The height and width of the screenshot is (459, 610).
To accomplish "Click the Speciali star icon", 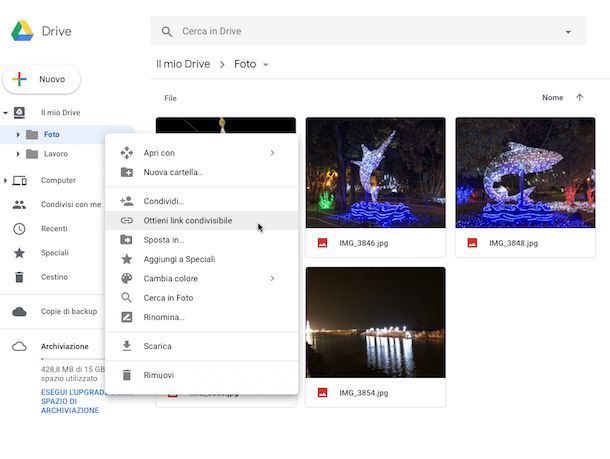I will (x=19, y=253).
